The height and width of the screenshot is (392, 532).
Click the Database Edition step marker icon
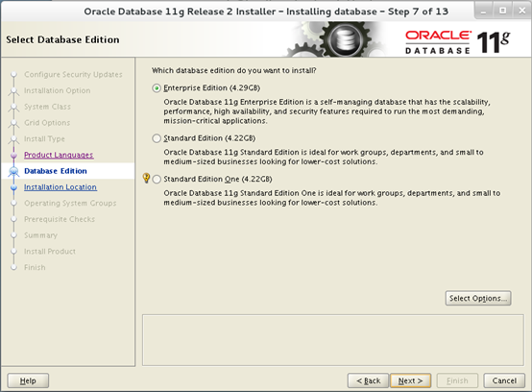13,171
